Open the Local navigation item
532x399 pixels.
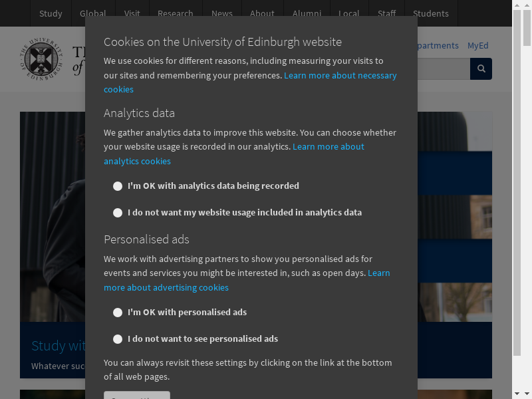coord(348,13)
